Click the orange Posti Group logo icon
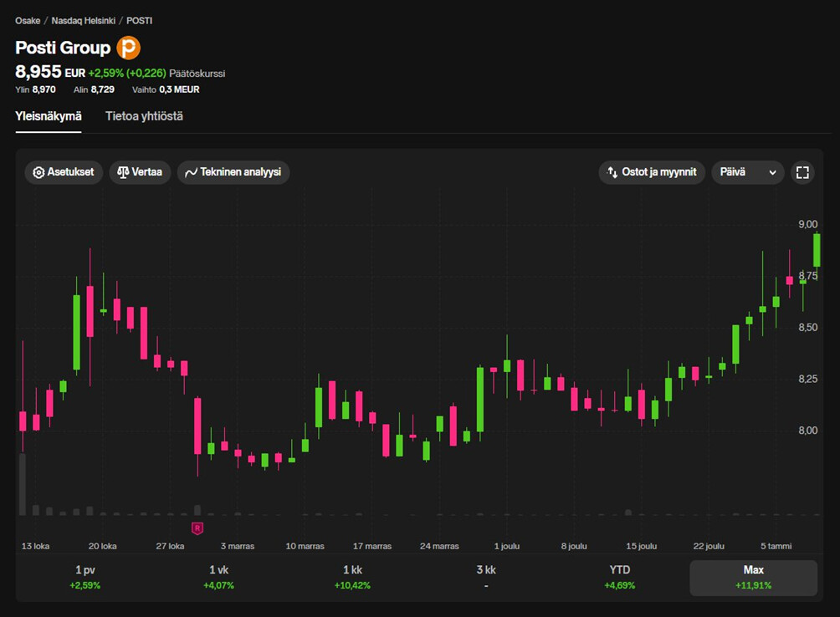840x617 pixels. pos(128,48)
